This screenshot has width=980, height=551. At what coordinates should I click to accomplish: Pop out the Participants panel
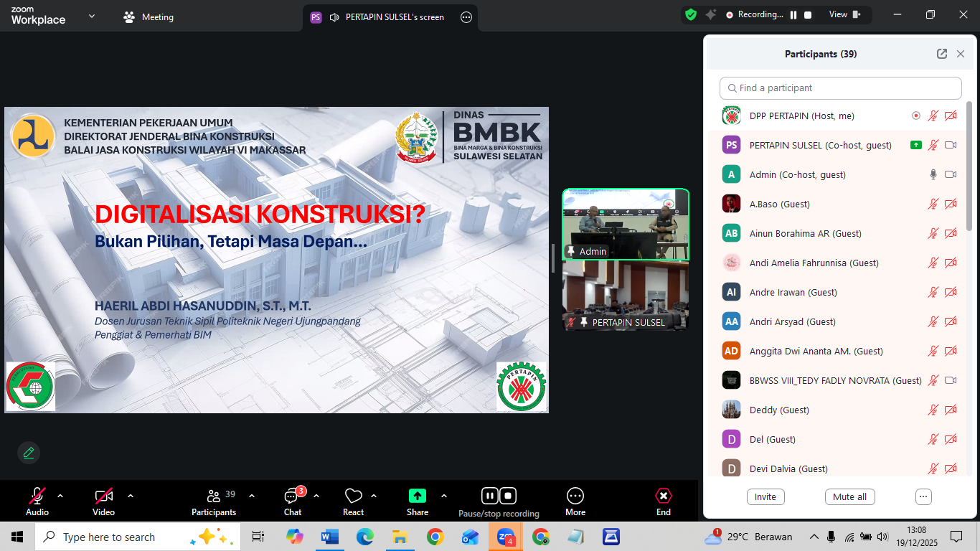[942, 54]
